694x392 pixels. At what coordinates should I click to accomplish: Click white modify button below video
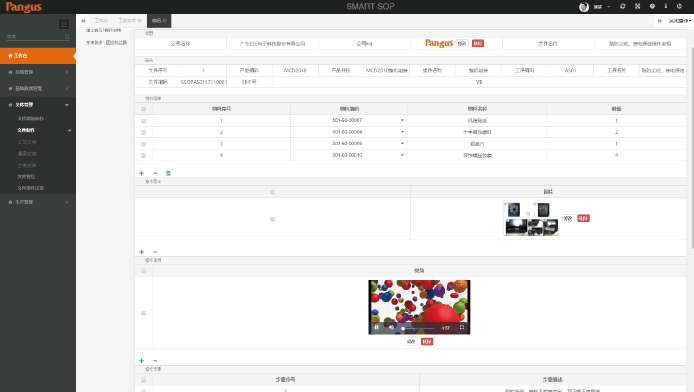pyautogui.click(x=411, y=342)
